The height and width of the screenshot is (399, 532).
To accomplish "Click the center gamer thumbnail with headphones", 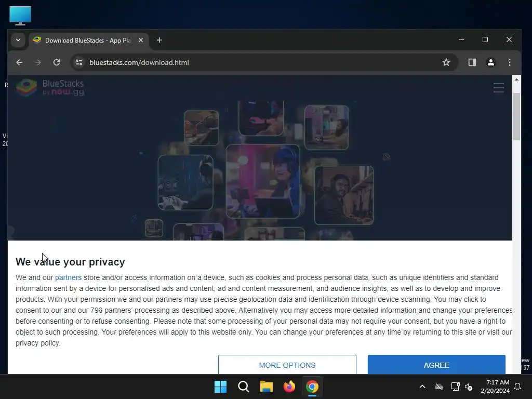I will coord(263,181).
